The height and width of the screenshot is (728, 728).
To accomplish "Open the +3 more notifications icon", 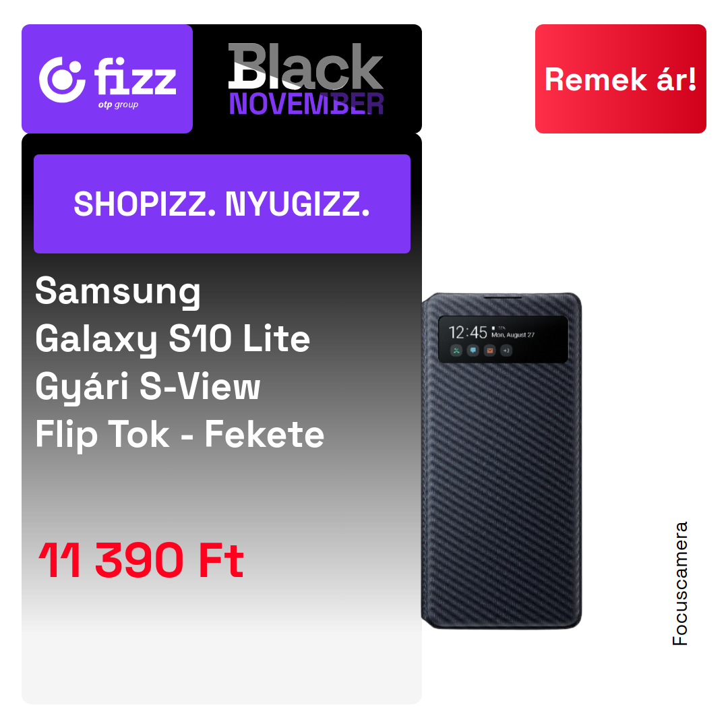I will tap(506, 351).
